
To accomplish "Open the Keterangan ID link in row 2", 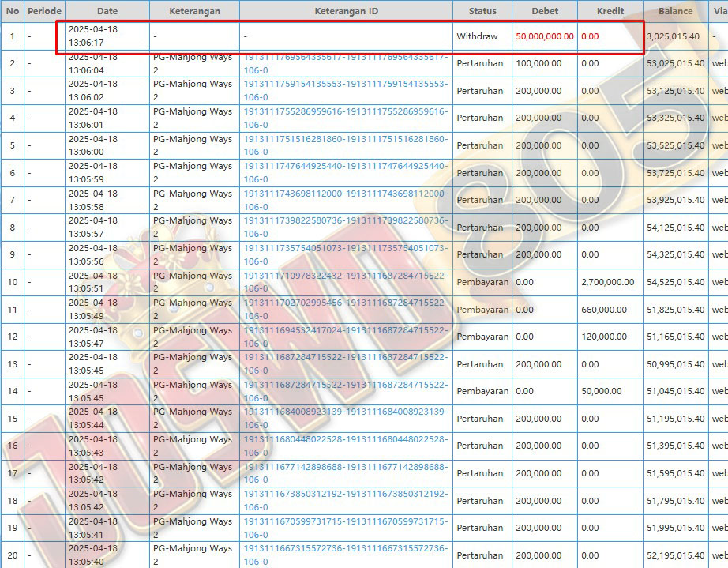I will tap(345, 63).
